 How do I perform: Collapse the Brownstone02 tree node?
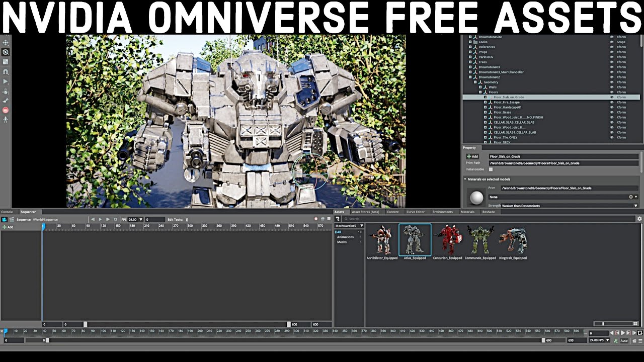click(470, 77)
